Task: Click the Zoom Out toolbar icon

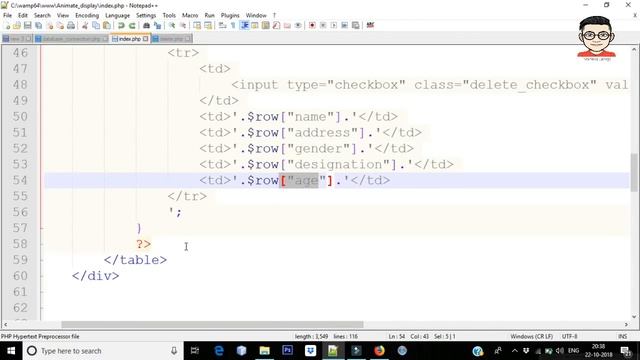Action: coord(182,25)
